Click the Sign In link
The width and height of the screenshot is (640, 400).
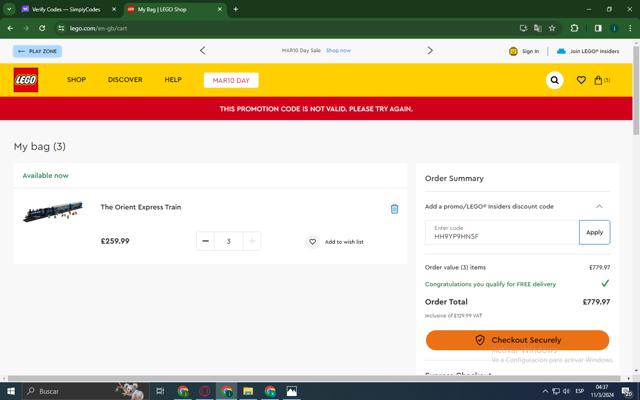coord(530,51)
